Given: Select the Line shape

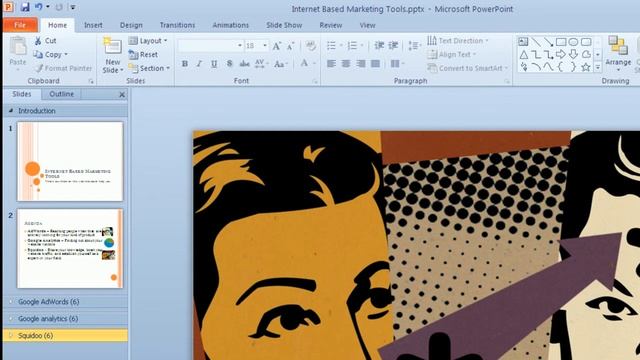Looking at the screenshot, I should coord(536,42).
